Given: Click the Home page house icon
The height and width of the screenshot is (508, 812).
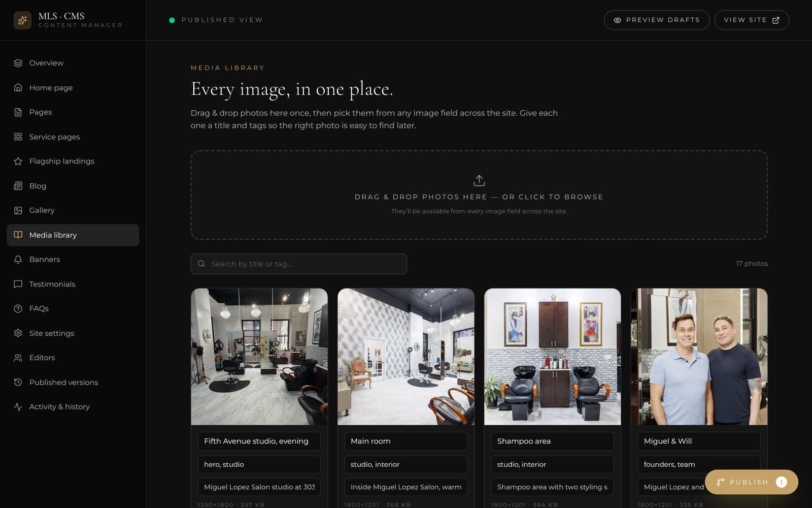Looking at the screenshot, I should pyautogui.click(x=18, y=87).
